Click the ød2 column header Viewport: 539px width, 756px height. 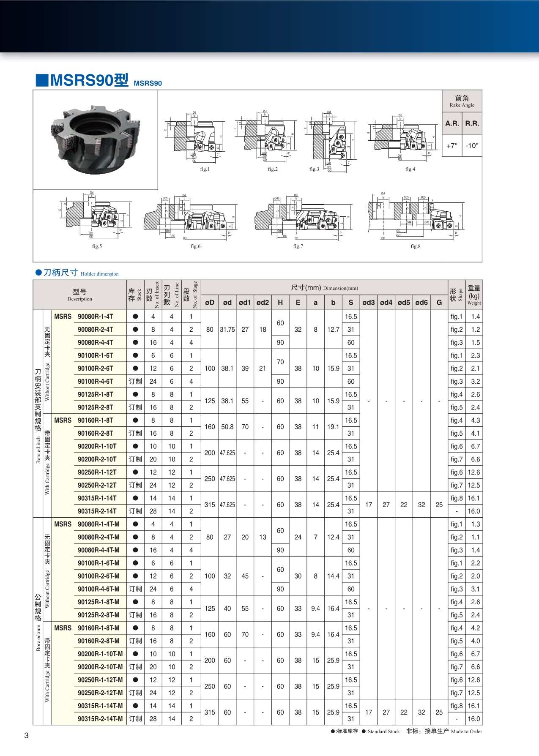(263, 303)
